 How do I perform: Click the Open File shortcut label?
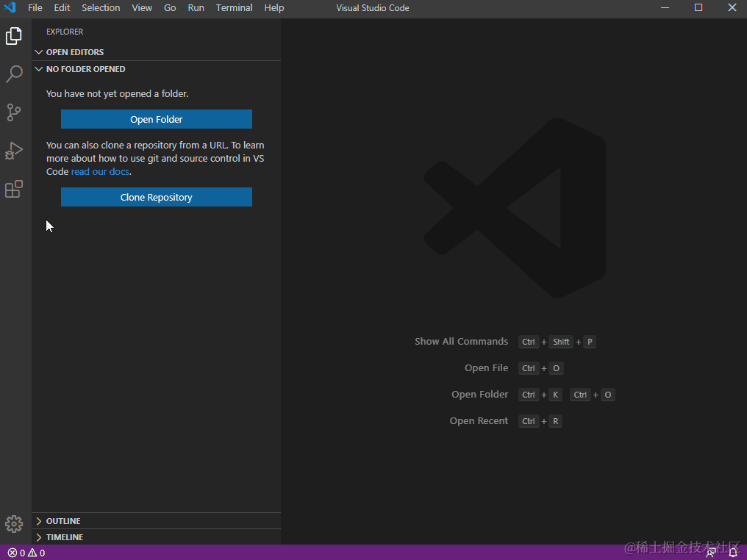click(x=487, y=367)
